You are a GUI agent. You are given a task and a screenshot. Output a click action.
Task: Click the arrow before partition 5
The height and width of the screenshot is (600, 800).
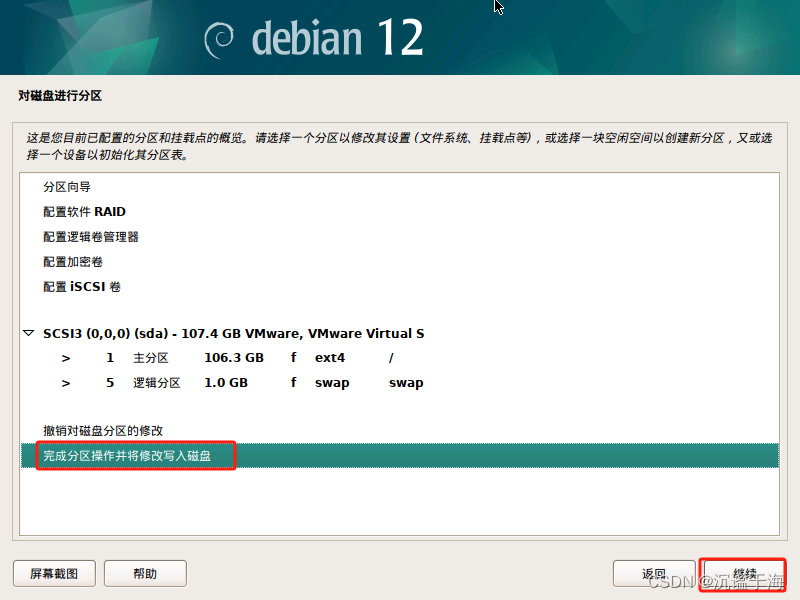click(x=66, y=384)
